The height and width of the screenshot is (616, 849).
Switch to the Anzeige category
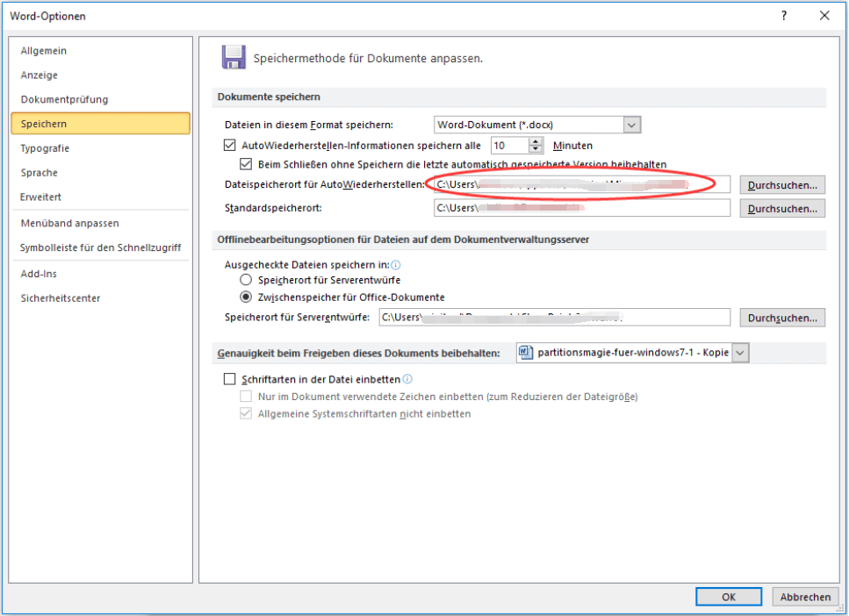[100, 75]
